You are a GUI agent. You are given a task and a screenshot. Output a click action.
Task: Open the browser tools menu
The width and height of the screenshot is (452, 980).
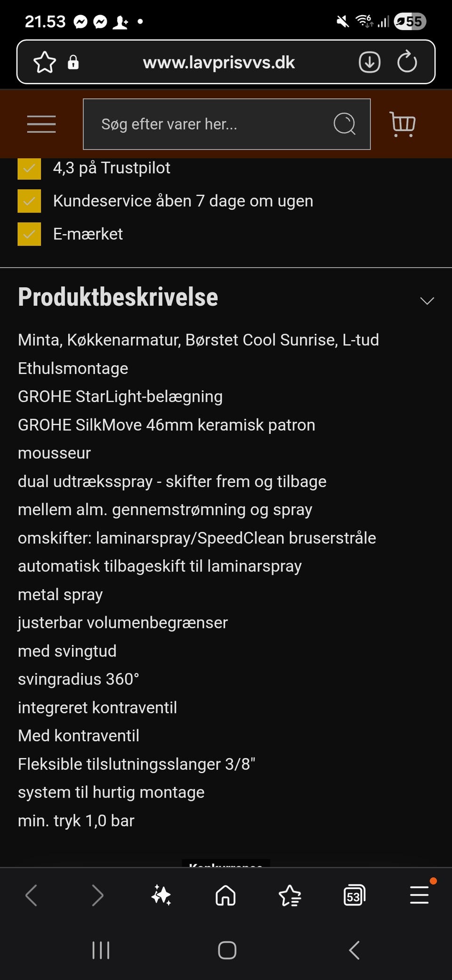pos(419,895)
